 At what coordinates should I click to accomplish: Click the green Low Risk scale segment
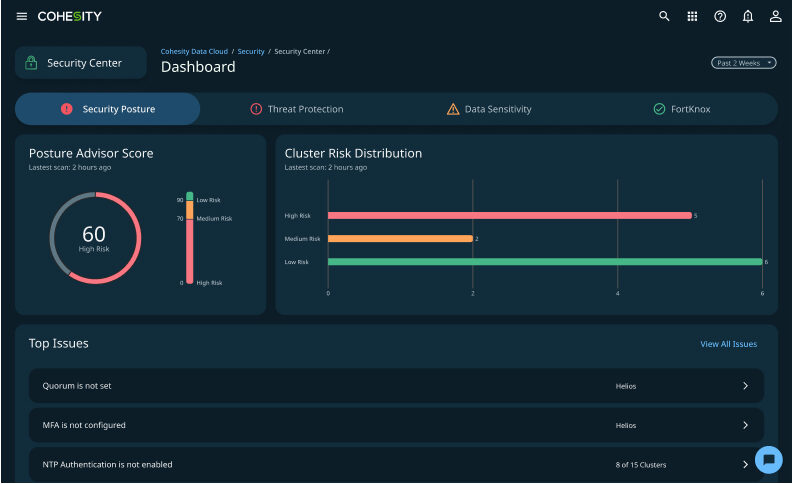click(189, 196)
